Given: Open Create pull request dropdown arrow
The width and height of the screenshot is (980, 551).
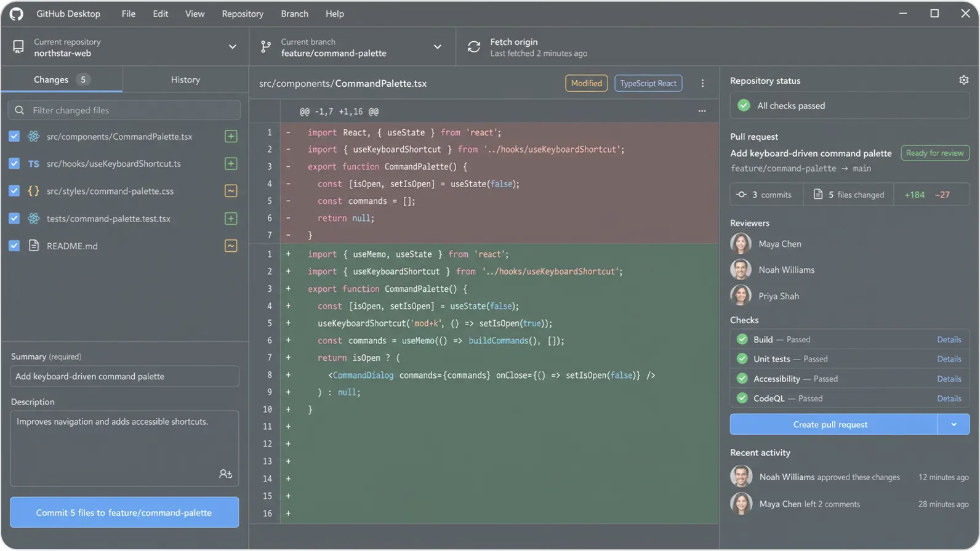Looking at the screenshot, I should [954, 424].
